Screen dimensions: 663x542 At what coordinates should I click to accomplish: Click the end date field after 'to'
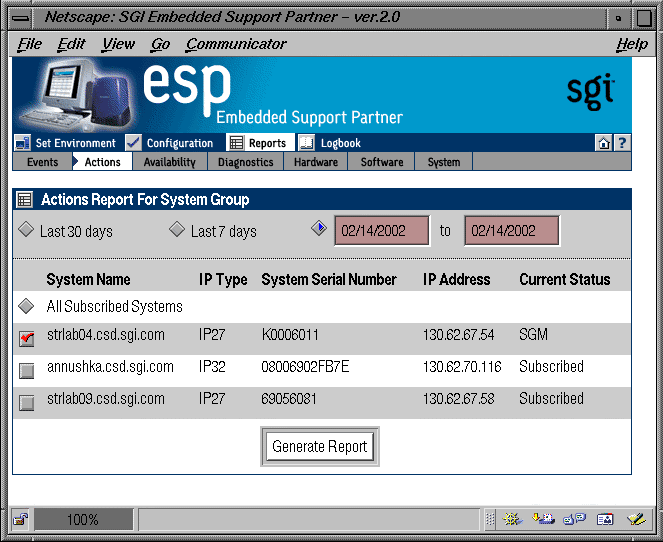click(x=512, y=230)
